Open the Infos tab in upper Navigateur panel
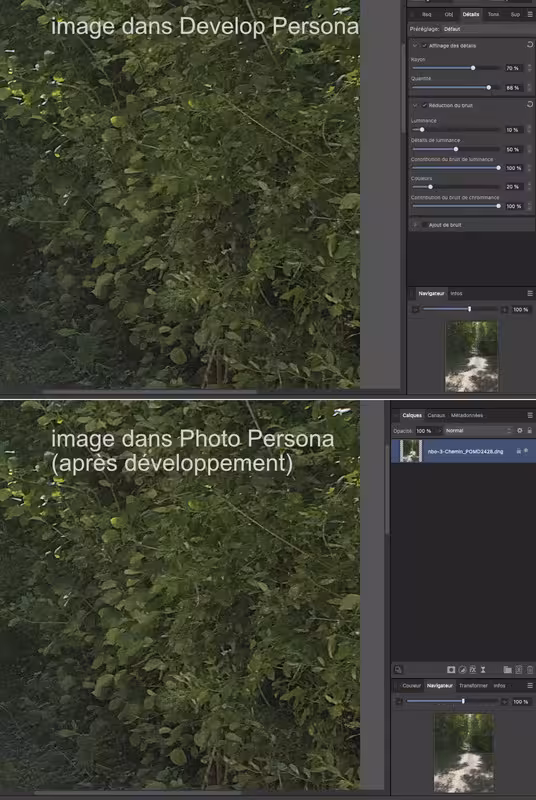The height and width of the screenshot is (800, 536). click(x=456, y=293)
